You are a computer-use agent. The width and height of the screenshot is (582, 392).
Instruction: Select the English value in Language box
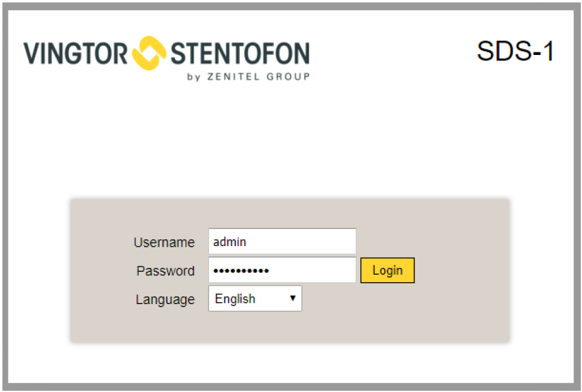click(x=235, y=299)
